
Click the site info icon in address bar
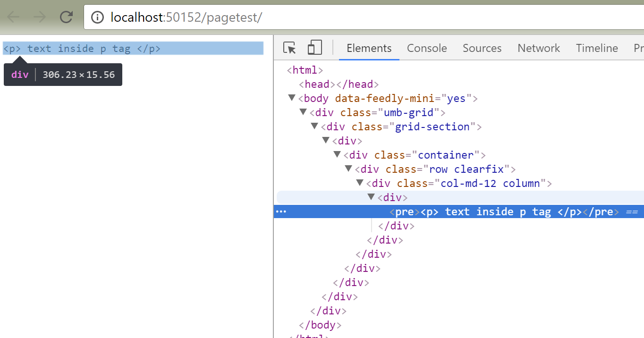click(x=97, y=18)
